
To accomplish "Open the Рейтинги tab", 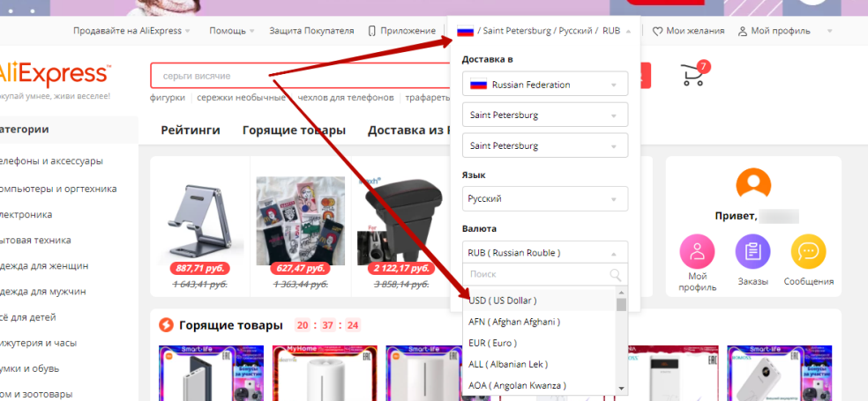I will [x=191, y=130].
